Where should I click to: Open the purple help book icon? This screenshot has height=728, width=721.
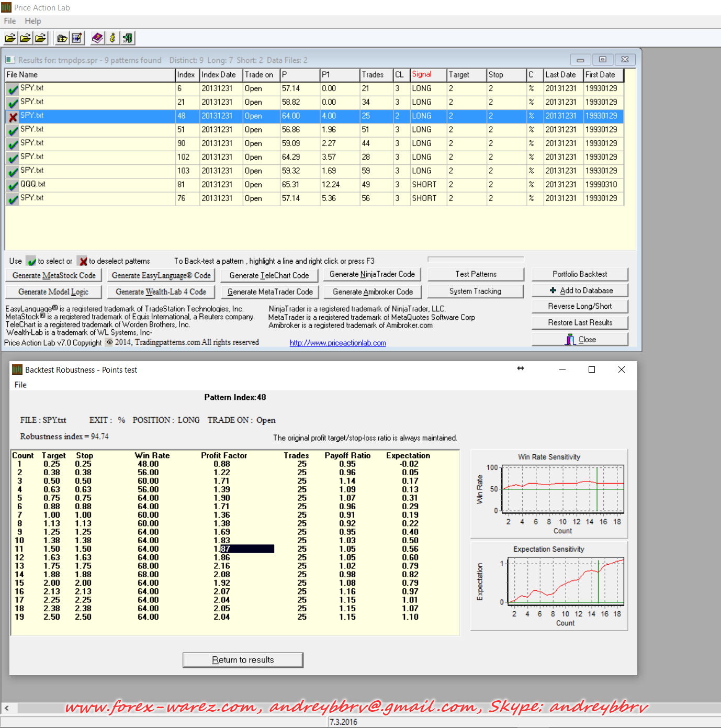point(97,38)
